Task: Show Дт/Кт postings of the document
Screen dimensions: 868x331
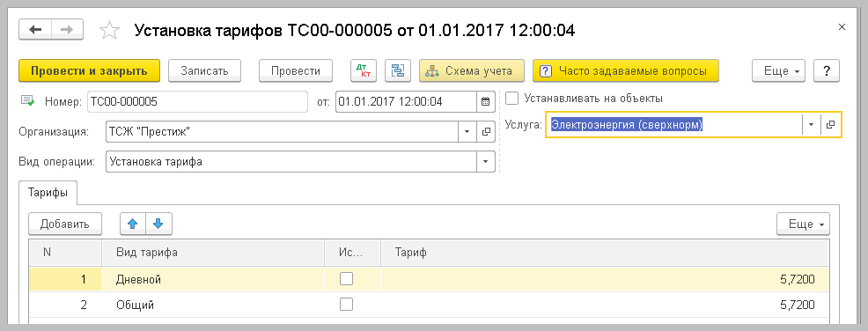Action: [x=364, y=70]
